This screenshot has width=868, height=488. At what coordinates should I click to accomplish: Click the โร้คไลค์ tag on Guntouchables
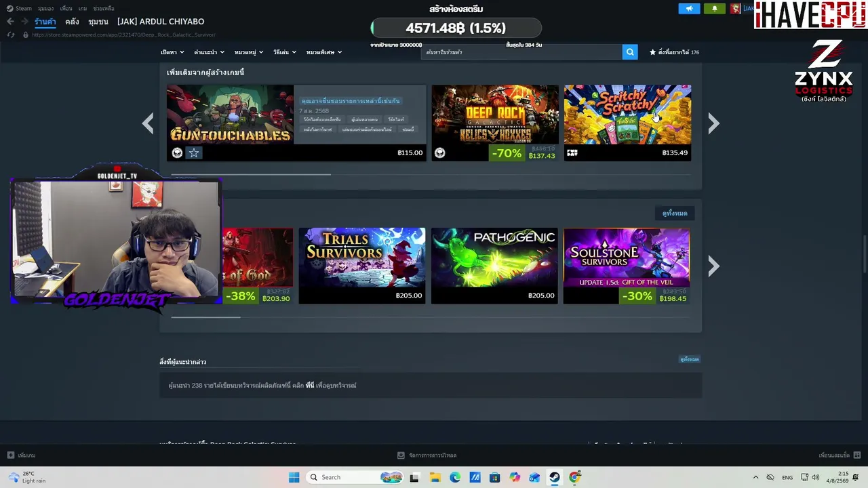pos(396,119)
